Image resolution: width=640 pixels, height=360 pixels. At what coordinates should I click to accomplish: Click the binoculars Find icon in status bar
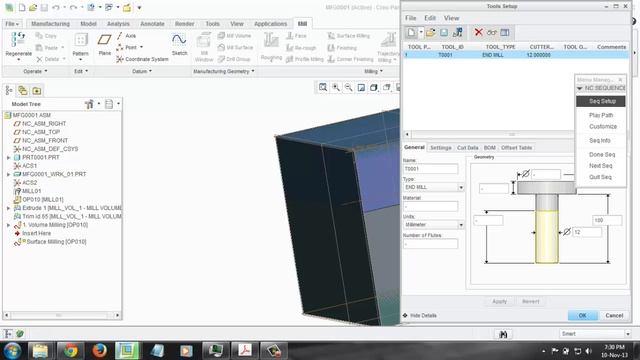(x=503, y=334)
